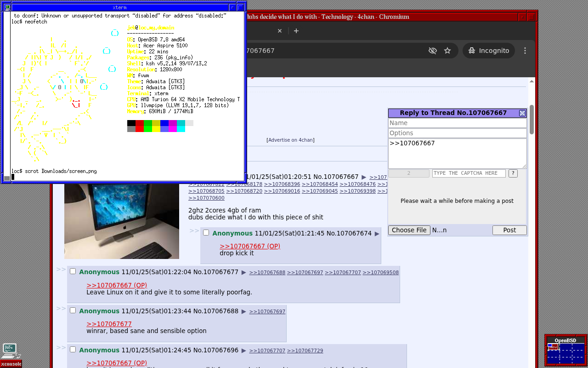This screenshot has height=368, width=588.
Task: Close the Reply to Thread form
Action: (522, 113)
